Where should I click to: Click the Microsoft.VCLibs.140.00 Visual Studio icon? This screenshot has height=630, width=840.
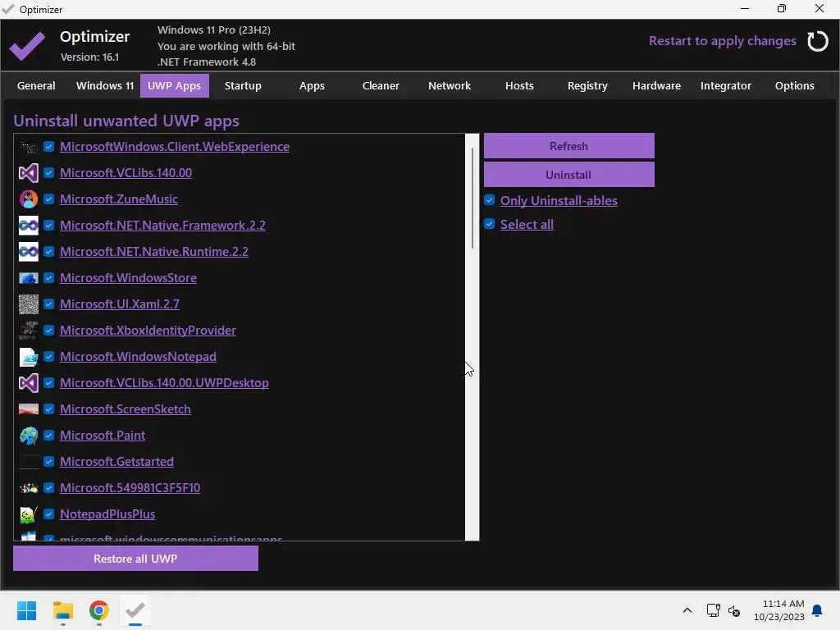coord(29,173)
